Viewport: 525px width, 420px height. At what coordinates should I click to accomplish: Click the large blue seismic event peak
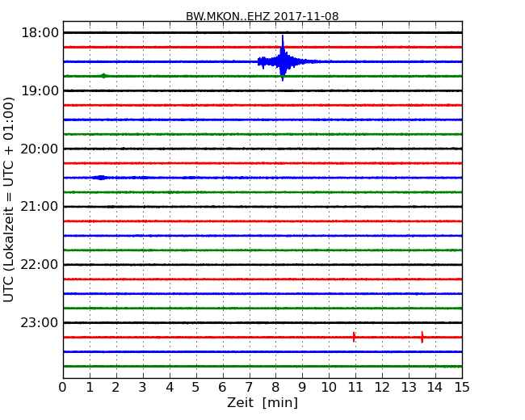283,58
